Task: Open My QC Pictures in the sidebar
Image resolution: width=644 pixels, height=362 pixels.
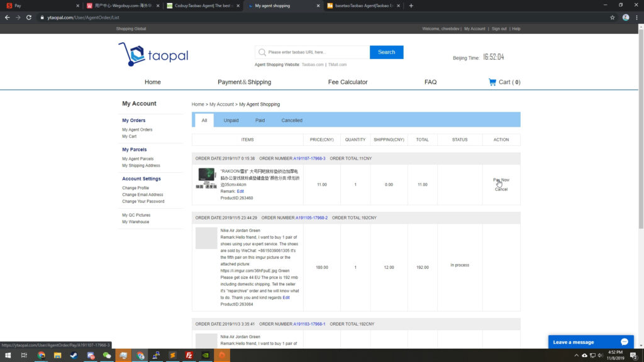Action: point(136,215)
